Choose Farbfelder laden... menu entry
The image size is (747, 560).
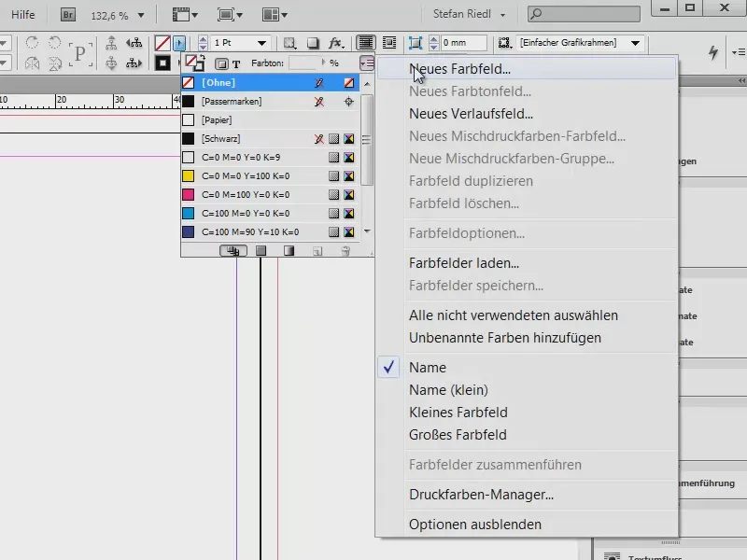pos(527,263)
